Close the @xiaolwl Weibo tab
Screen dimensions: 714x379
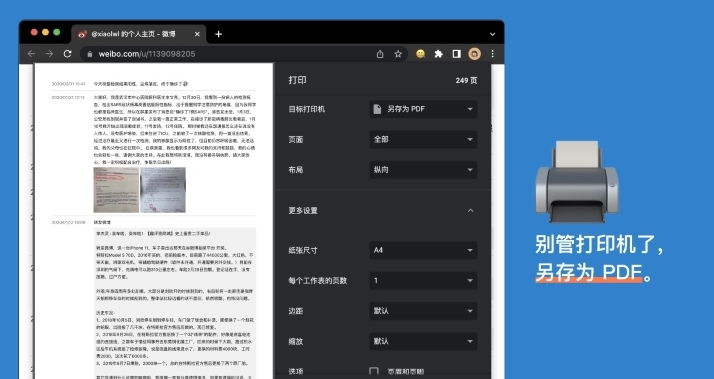click(x=197, y=34)
